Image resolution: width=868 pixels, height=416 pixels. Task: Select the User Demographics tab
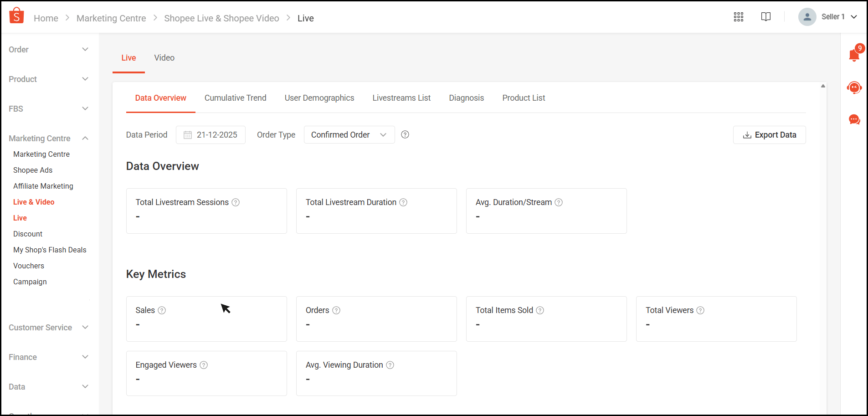(x=319, y=98)
